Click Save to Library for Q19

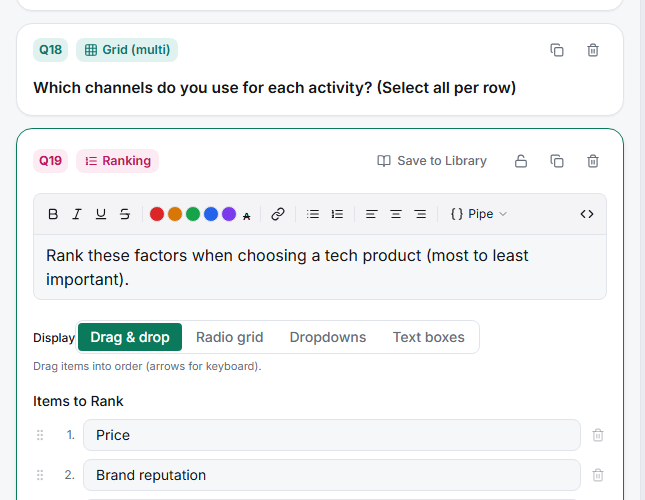[432, 161]
